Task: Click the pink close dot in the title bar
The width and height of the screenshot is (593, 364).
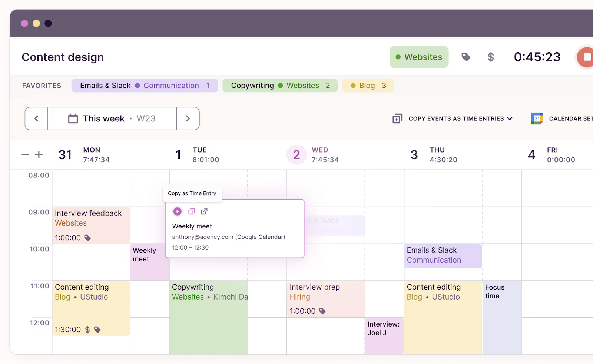Action: tap(24, 23)
